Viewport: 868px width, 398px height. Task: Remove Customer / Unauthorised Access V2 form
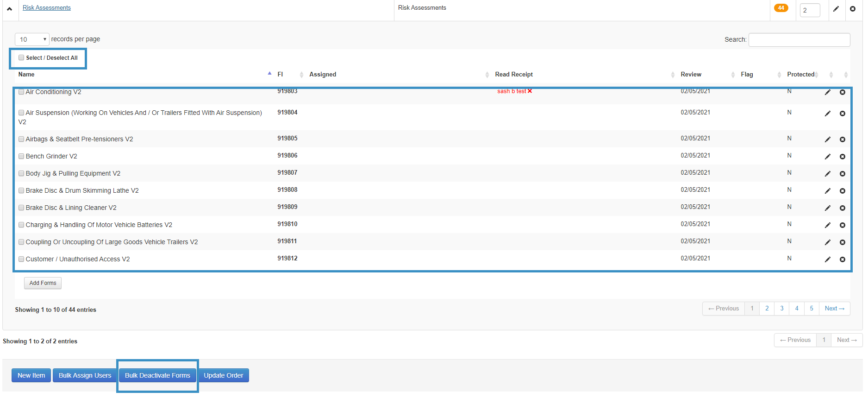click(843, 259)
